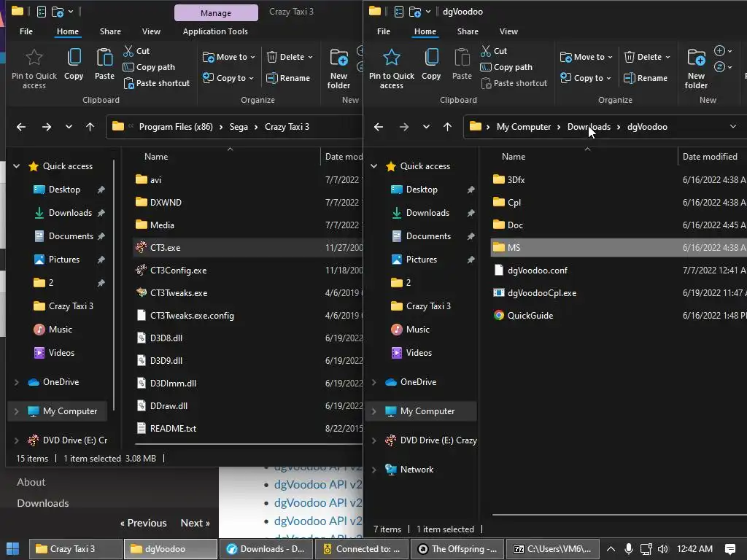Image resolution: width=747 pixels, height=560 pixels.
Task: Switch to The Offspring taskbar item
Action: pos(458,549)
